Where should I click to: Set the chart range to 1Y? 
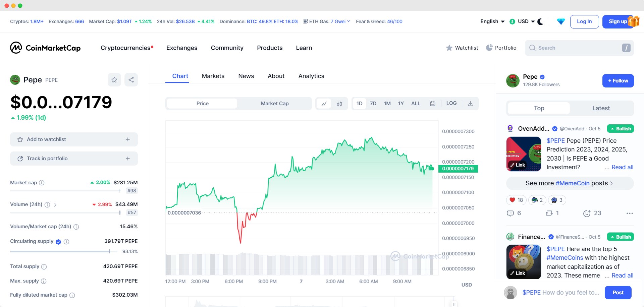[x=401, y=104]
